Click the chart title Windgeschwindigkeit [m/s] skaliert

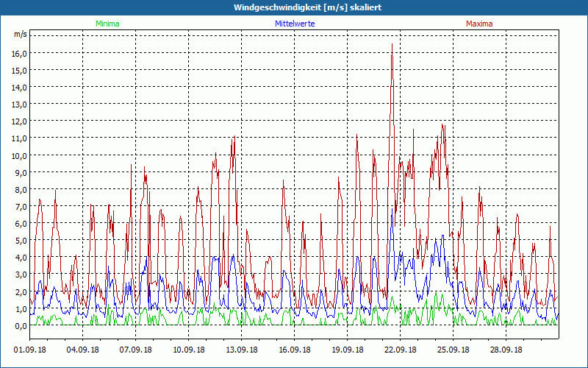coord(307,7)
